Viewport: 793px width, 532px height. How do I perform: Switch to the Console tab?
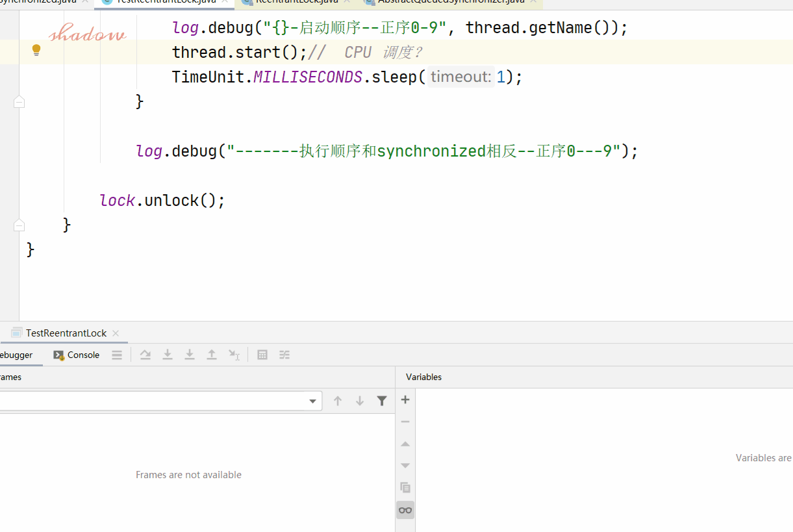click(x=77, y=355)
